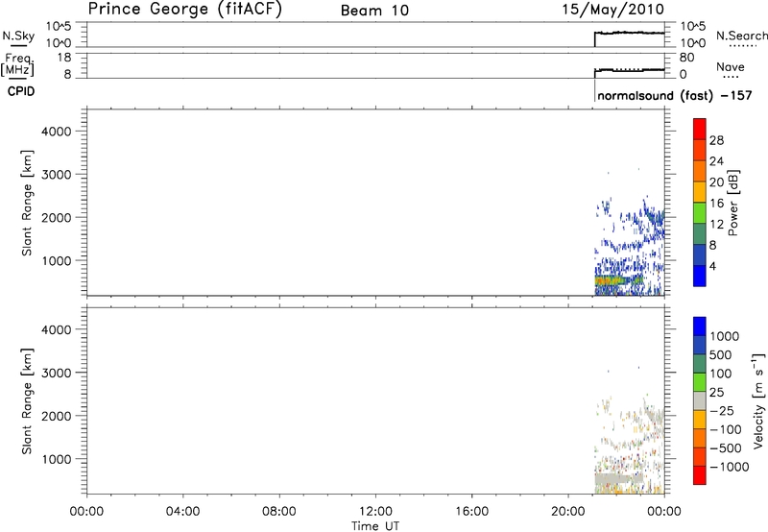Click Slant Range [km] label of power panel
This screenshot has height=532, width=768.
pos(27,203)
